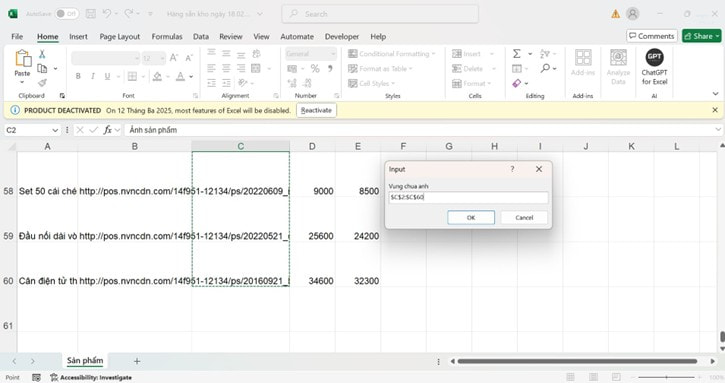Click Decrease Font Size icon
Image resolution: width=725 pixels, height=383 pixels.
coord(189,58)
